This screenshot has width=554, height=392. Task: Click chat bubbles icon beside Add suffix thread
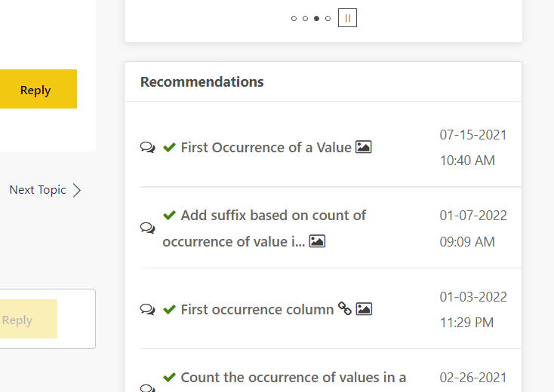click(x=147, y=228)
